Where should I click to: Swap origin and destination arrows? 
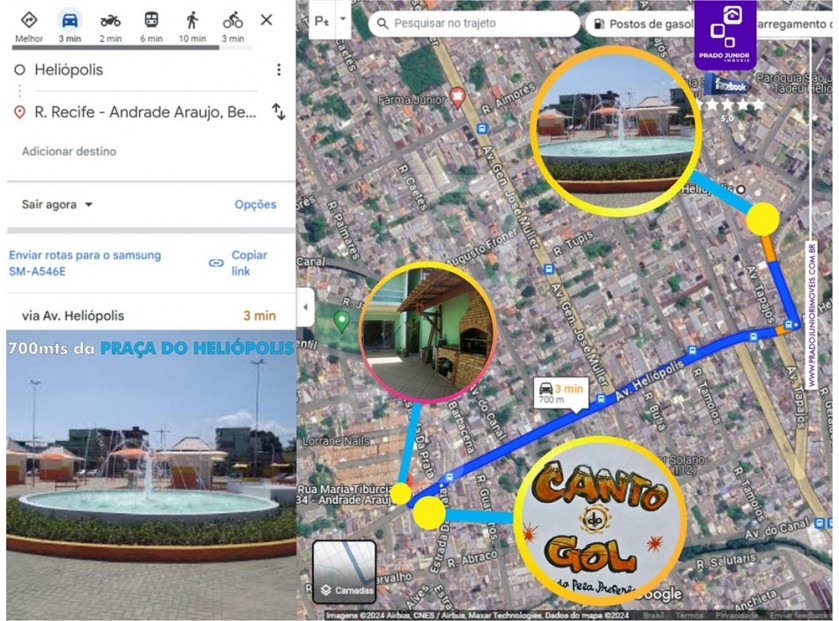coord(279,112)
